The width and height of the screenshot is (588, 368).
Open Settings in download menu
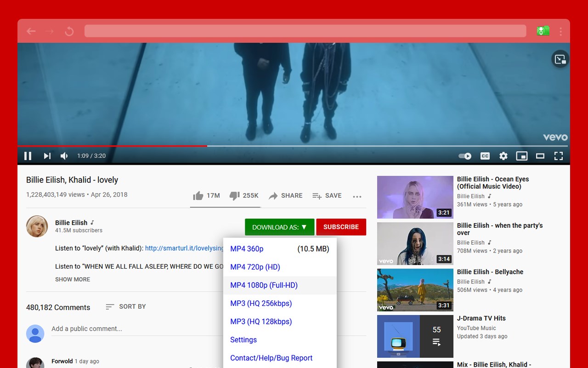(280, 340)
